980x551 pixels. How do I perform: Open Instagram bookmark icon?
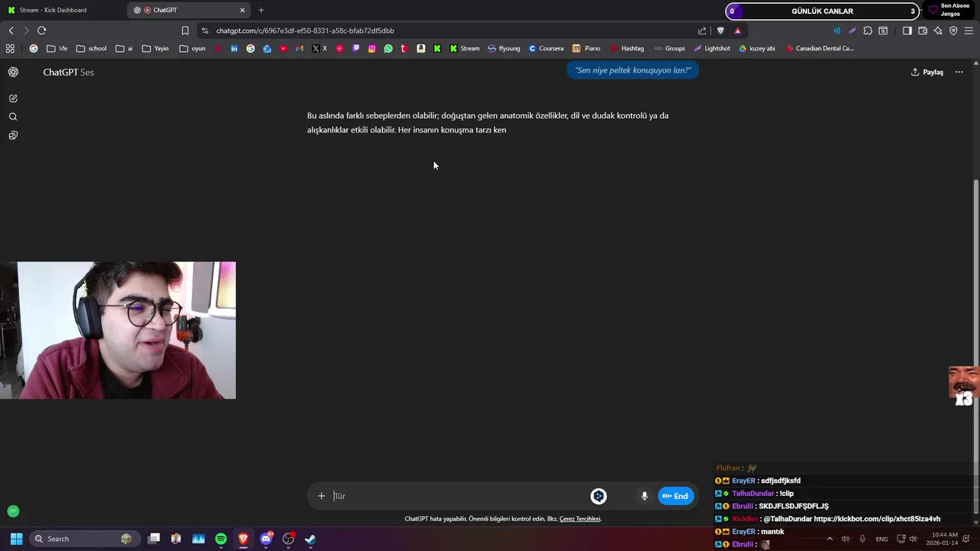click(372, 48)
